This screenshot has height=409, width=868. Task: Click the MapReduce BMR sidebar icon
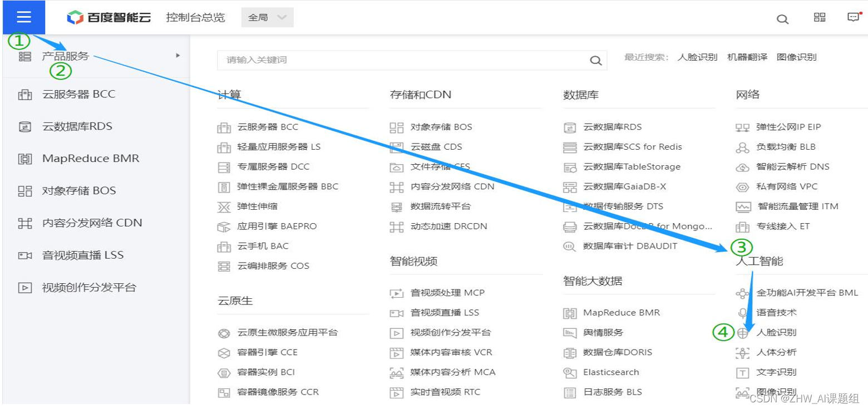[25, 159]
